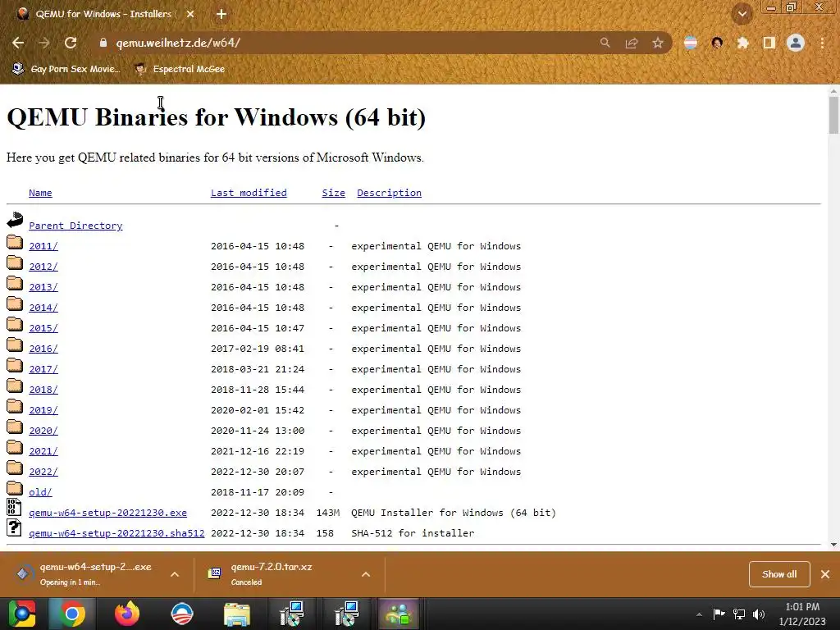Viewport: 840px width, 630px height.
Task: Open the volume speaker tray icon
Action: (759, 614)
